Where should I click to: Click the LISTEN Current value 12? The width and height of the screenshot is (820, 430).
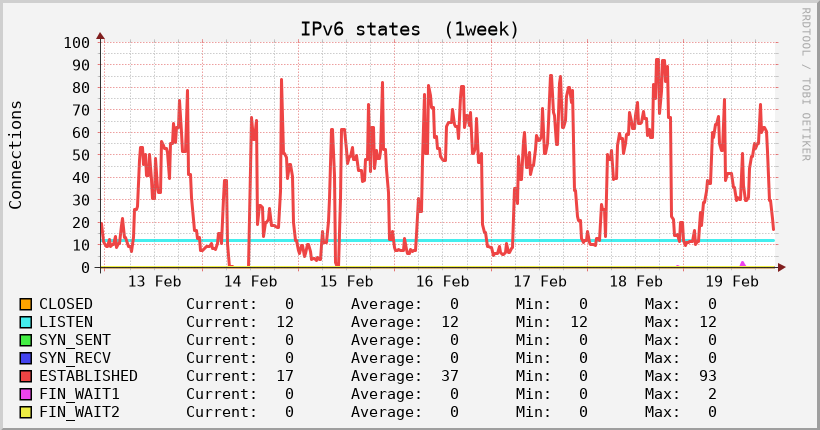[285, 322]
